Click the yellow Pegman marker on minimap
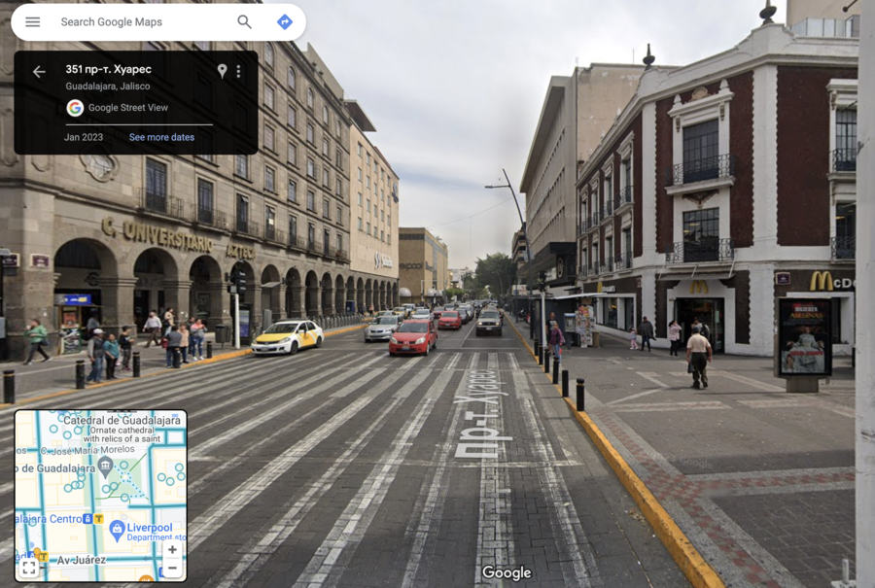Image resolution: width=875 pixels, height=588 pixels. [x=38, y=554]
